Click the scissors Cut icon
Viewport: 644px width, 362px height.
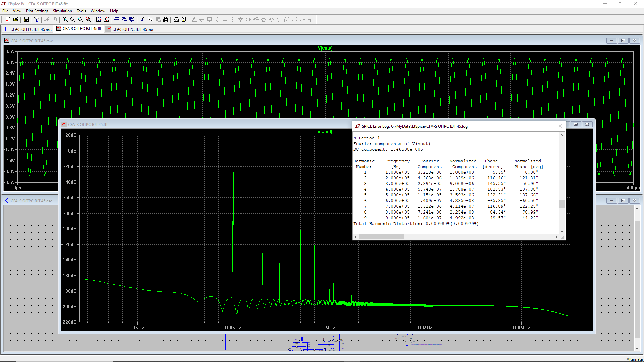(x=143, y=20)
